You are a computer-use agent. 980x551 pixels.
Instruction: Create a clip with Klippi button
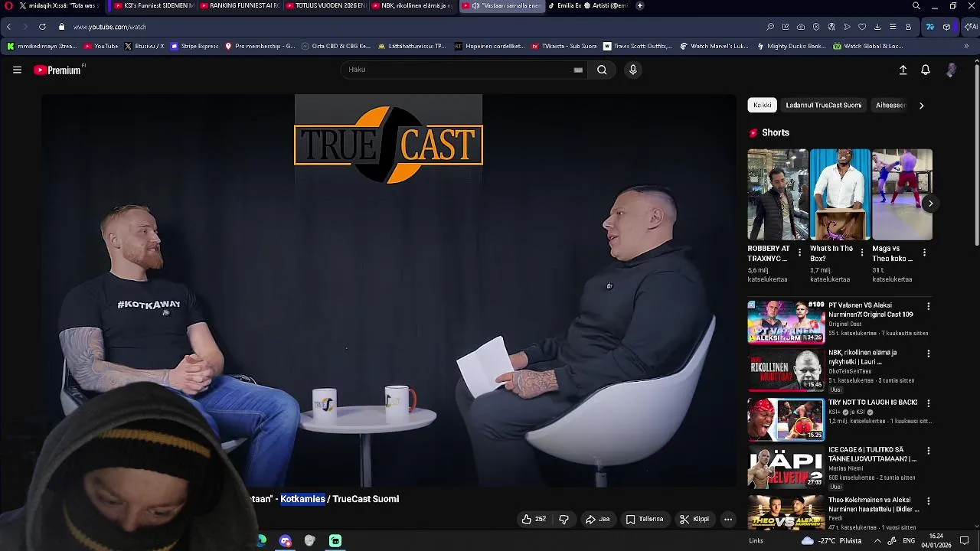coord(694,519)
